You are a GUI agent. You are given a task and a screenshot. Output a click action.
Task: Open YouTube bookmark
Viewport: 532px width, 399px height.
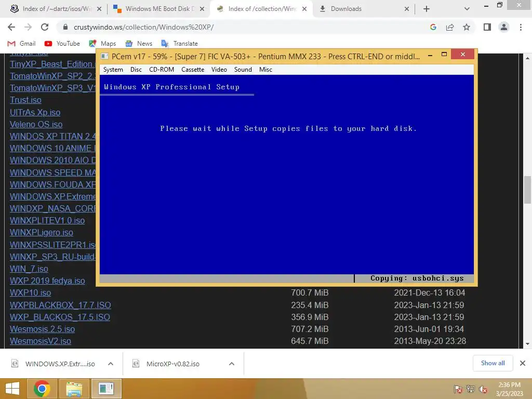62,44
